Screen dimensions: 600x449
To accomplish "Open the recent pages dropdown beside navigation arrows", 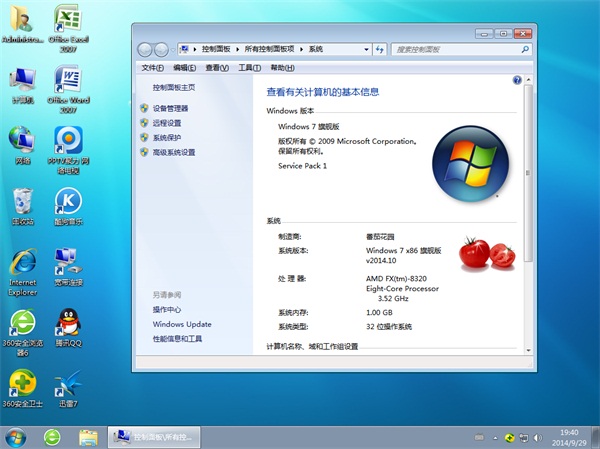I will 173,50.
